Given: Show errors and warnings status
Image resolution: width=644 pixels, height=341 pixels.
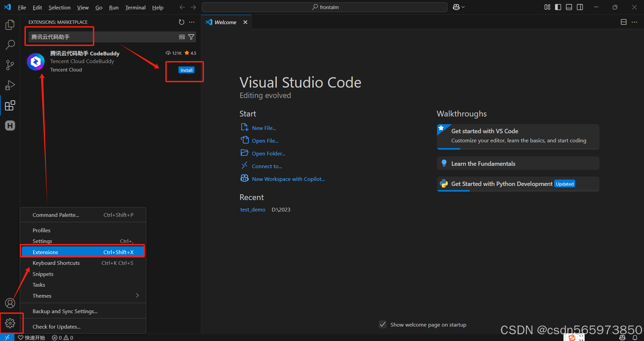Looking at the screenshot, I should coord(62,338).
